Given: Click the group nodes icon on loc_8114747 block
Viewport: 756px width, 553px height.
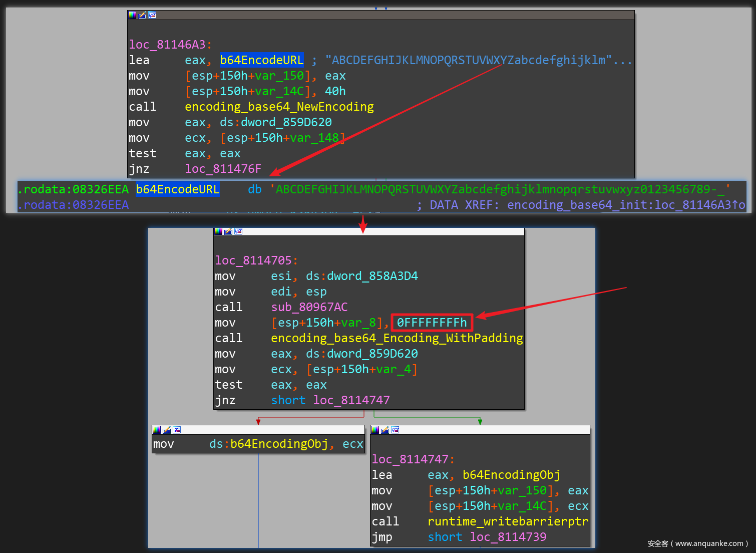Looking at the screenshot, I should [x=395, y=430].
